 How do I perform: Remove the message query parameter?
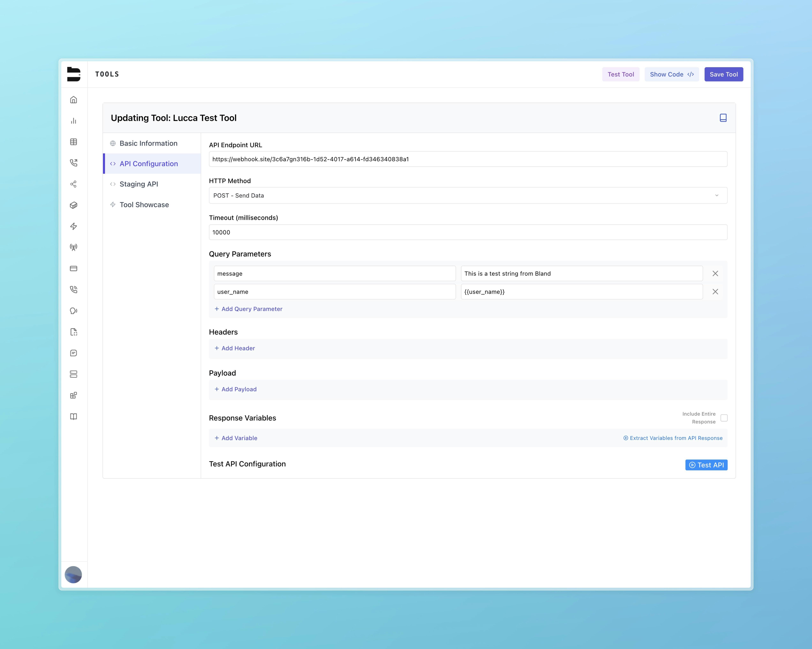tap(715, 273)
